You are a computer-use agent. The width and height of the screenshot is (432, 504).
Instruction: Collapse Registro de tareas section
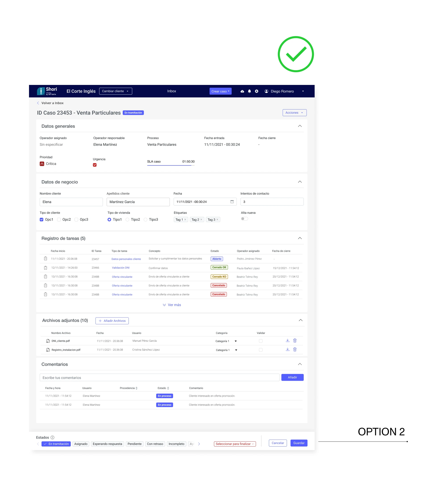click(300, 238)
